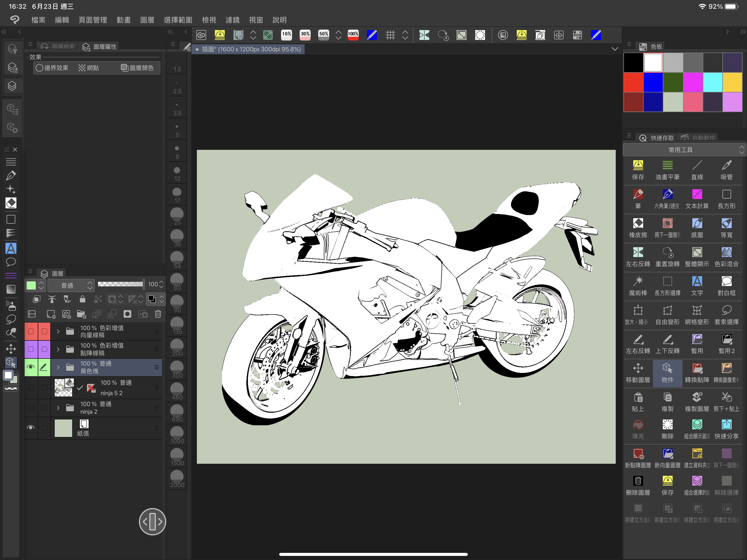
Task: Pick the red swatch in 色板
Action: [634, 82]
